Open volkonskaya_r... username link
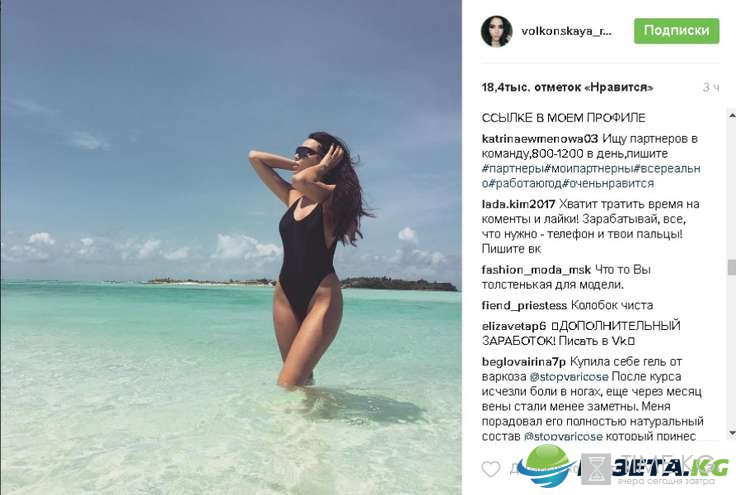Screen dimensions: 736x495 pos(567,31)
